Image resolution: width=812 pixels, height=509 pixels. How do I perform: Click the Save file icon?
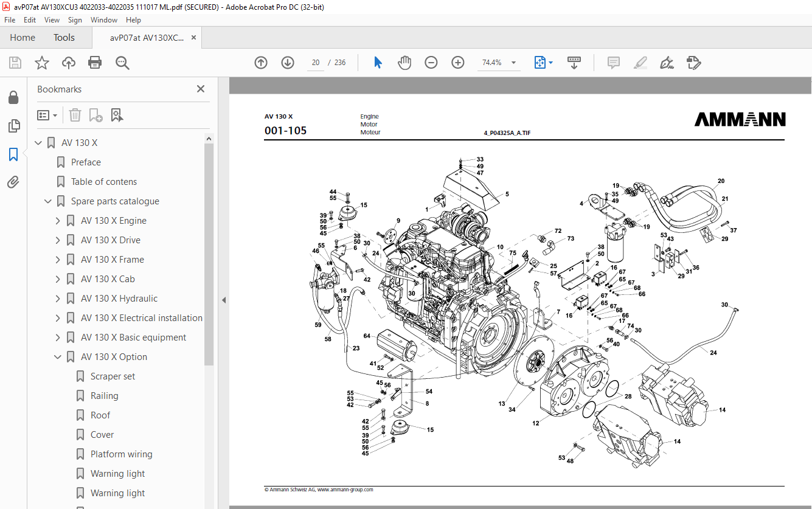point(15,63)
